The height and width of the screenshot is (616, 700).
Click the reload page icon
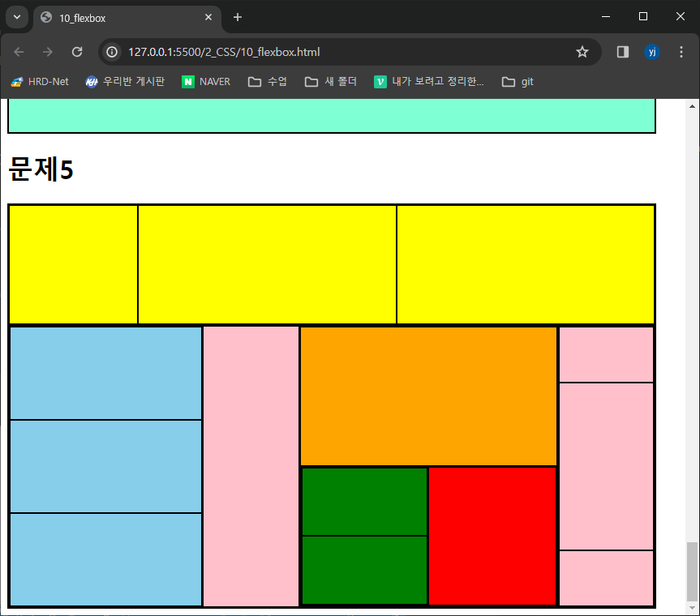[77, 51]
